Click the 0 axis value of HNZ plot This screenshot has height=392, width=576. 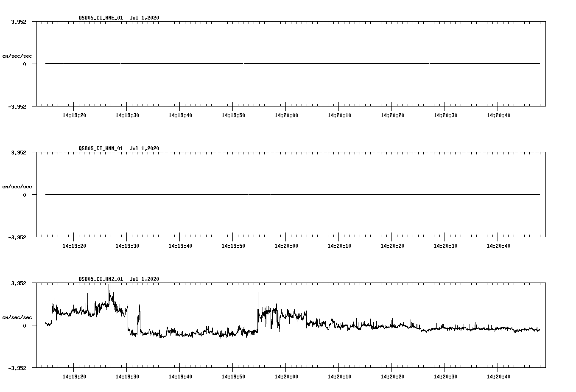25,325
